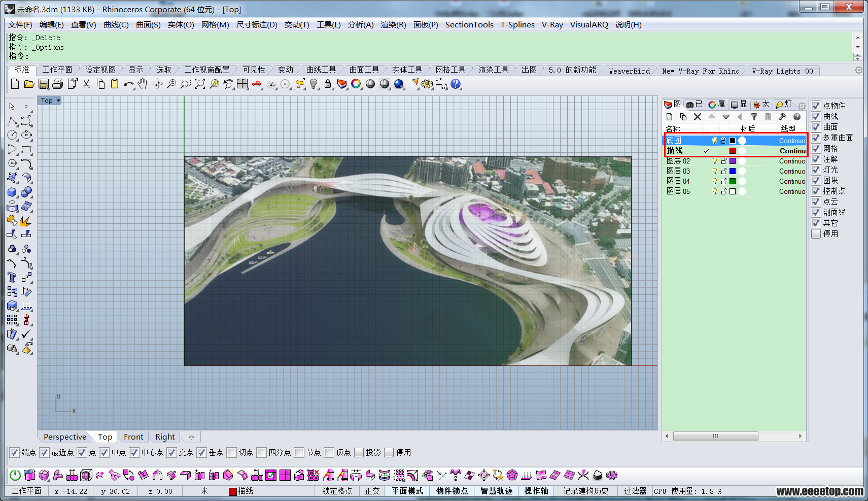Toggle the 中点 midpoint snap checkbox
Viewport: 868px width, 501px height.
pos(105,452)
